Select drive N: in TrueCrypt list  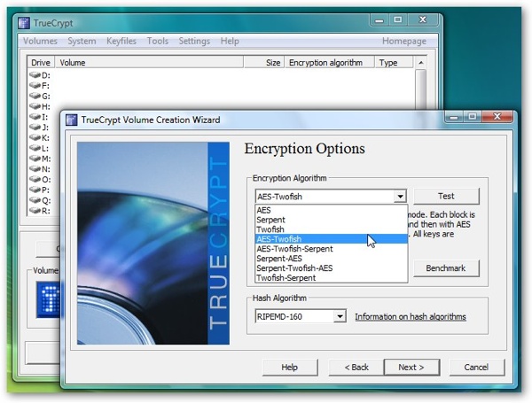[40, 169]
